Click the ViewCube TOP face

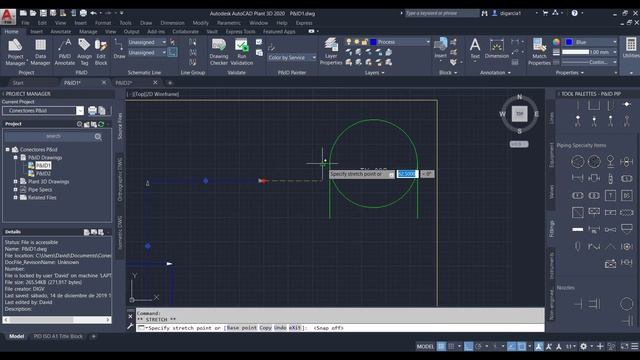[520, 114]
